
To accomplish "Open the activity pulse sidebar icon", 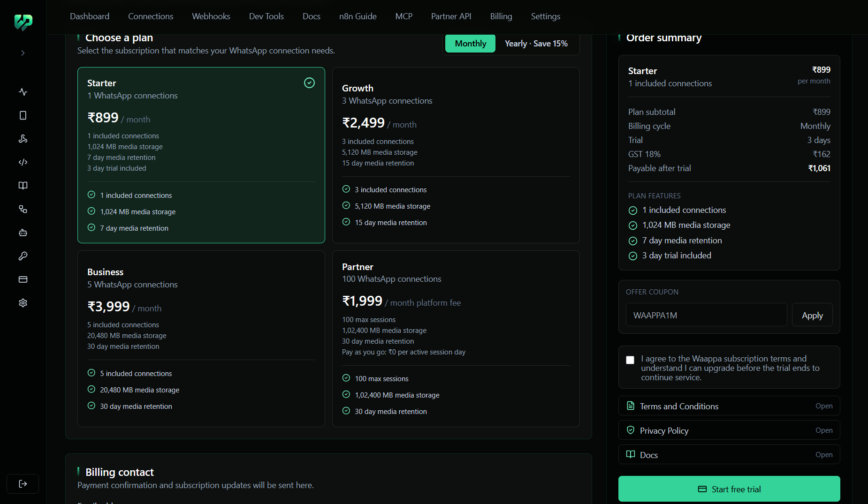I will coord(23,92).
